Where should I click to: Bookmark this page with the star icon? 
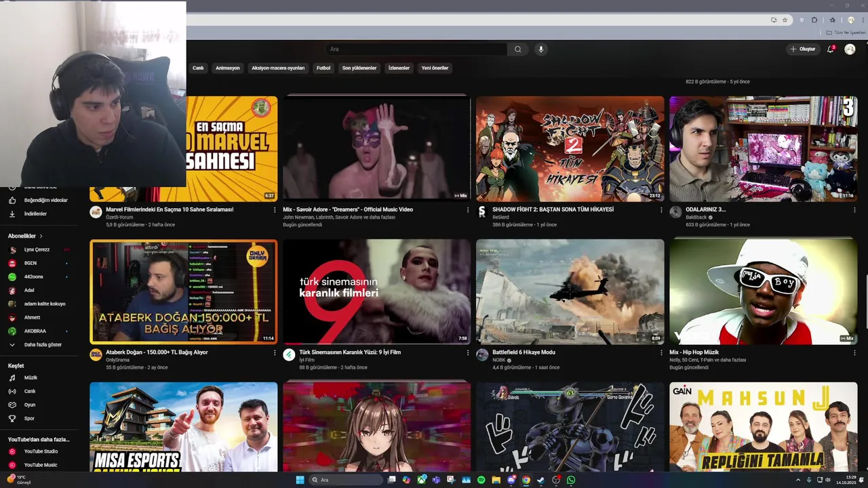[x=785, y=20]
